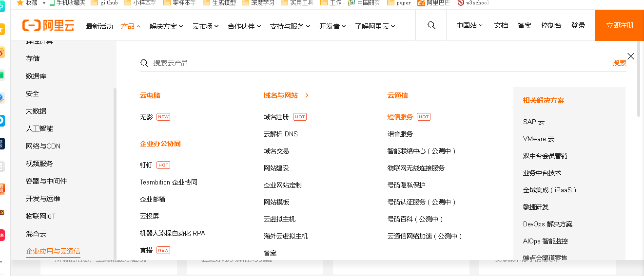Expand the 云市场 dropdown
Image resolution: width=644 pixels, height=276 pixels.
pyautogui.click(x=205, y=26)
